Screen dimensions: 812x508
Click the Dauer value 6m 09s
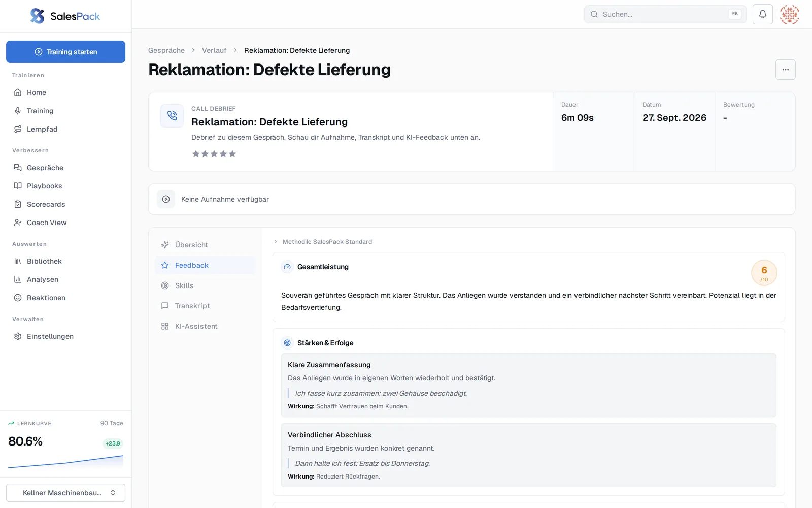[578, 118]
